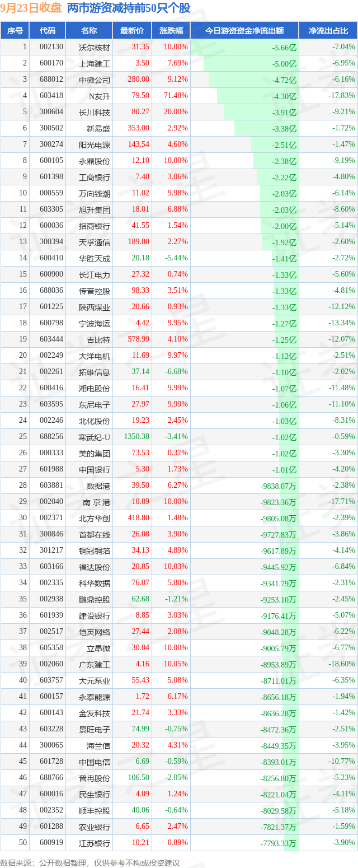Click the price 189.80 of 天孚通信

(x=139, y=242)
